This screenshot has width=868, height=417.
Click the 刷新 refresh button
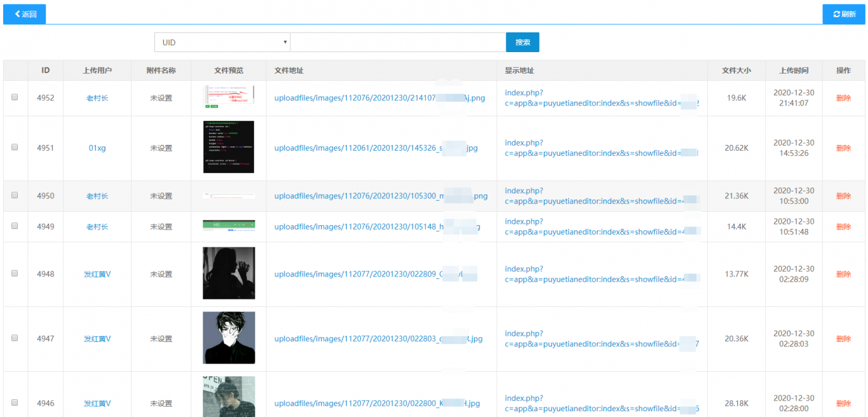(844, 14)
